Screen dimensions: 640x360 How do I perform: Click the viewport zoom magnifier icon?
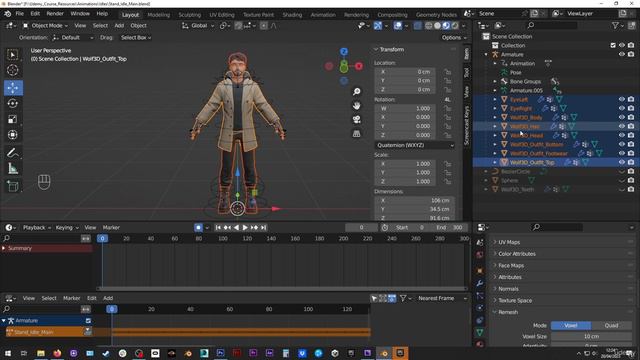(357, 91)
